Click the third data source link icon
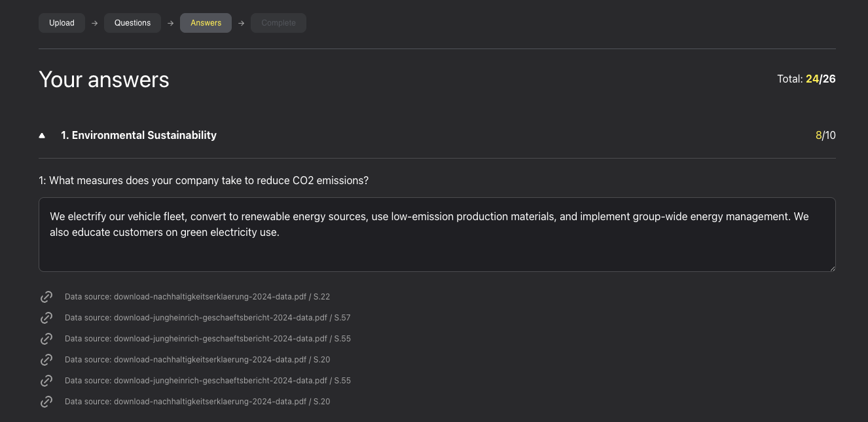 coord(46,339)
